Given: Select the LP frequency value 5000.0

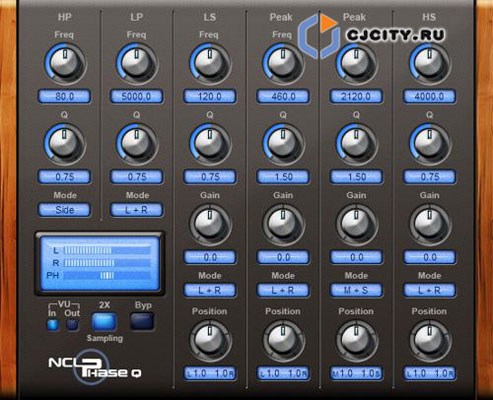Looking at the screenshot, I should point(137,96).
